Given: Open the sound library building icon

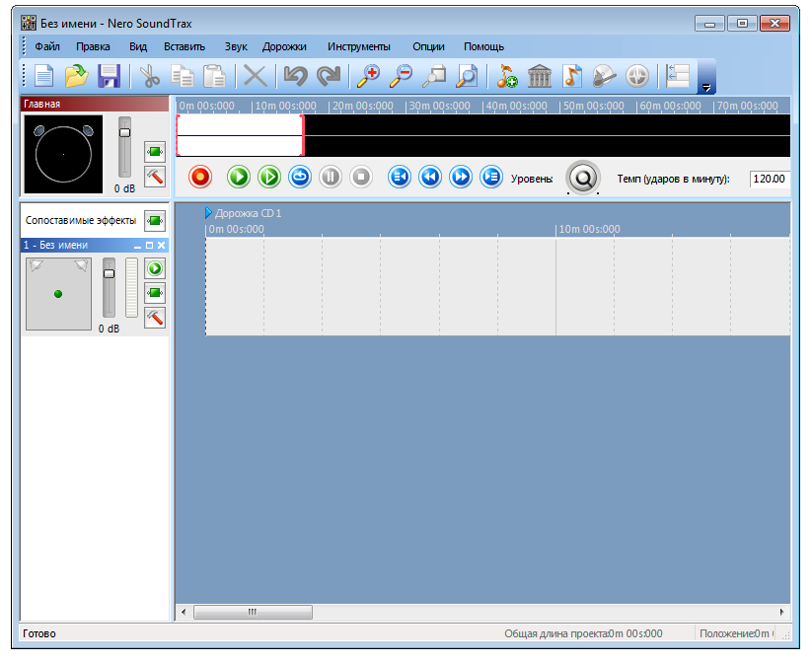Looking at the screenshot, I should [540, 76].
